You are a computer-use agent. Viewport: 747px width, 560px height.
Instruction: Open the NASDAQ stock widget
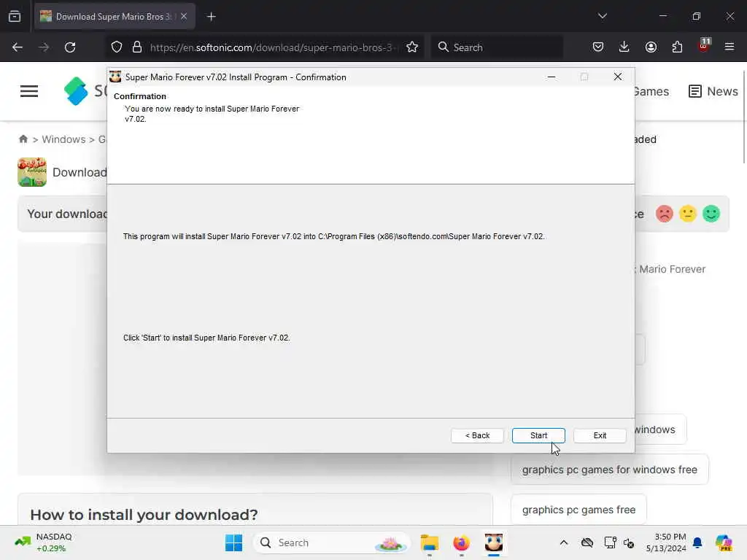coord(43,542)
